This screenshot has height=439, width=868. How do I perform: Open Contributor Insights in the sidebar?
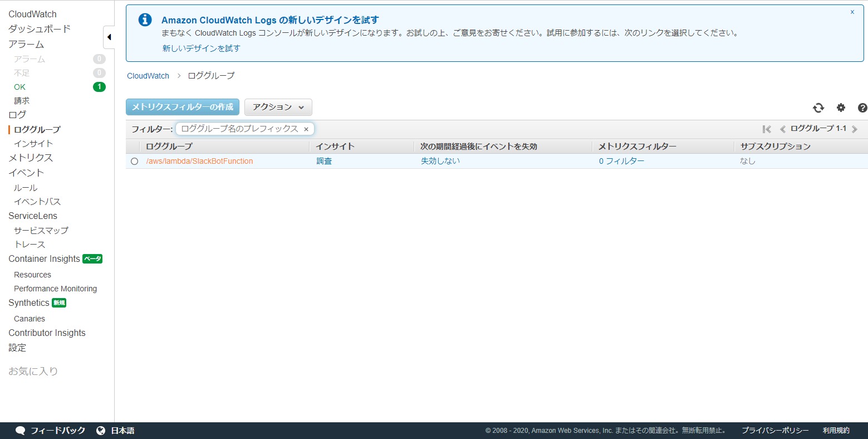47,333
